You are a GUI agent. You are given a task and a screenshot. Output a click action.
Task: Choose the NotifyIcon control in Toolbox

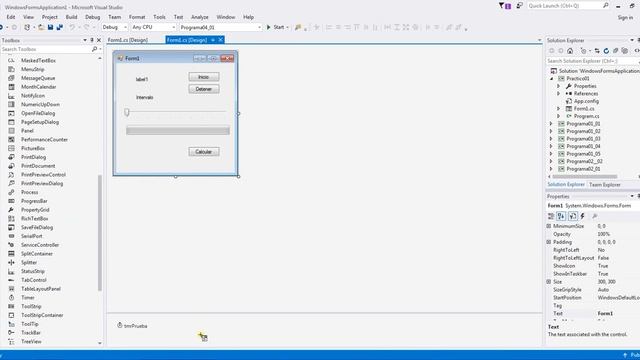click(33, 96)
